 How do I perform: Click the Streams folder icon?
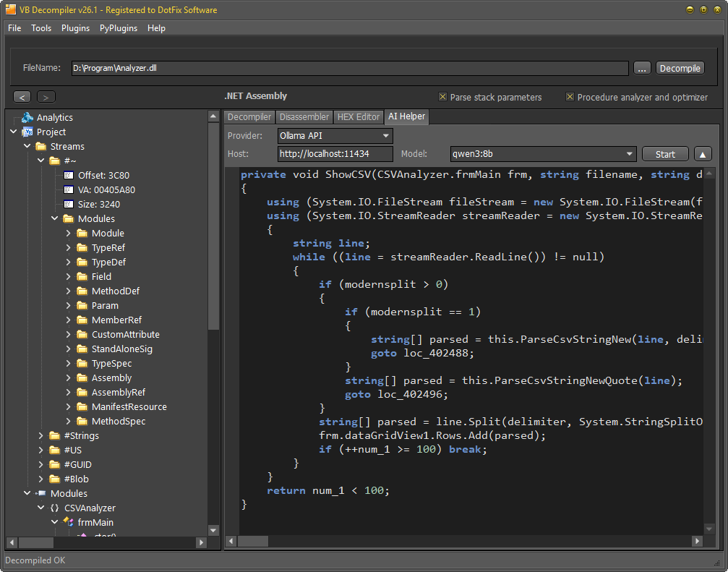click(41, 146)
